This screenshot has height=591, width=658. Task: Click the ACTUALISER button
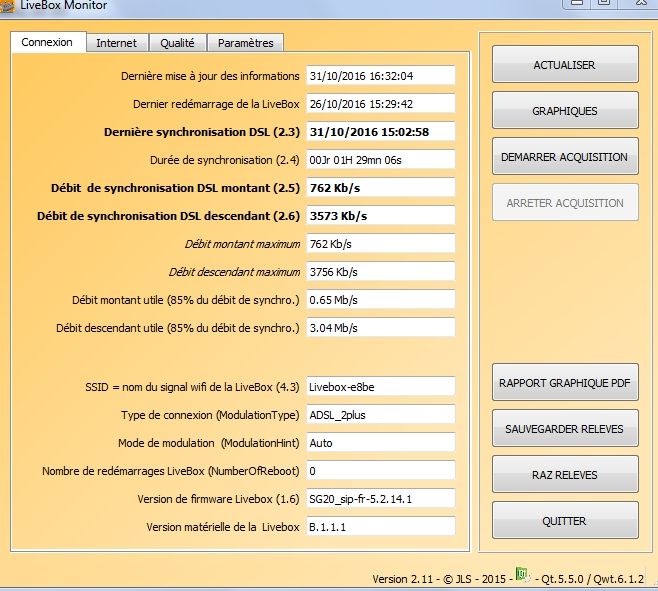(x=565, y=65)
